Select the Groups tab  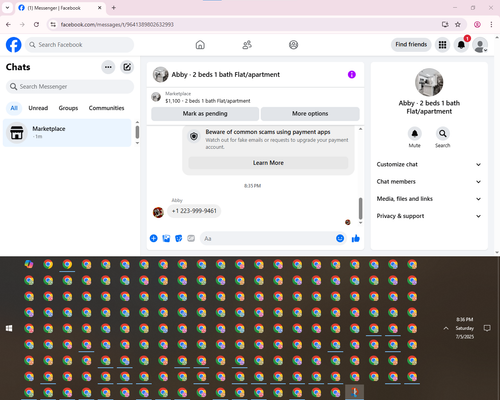[x=68, y=108]
